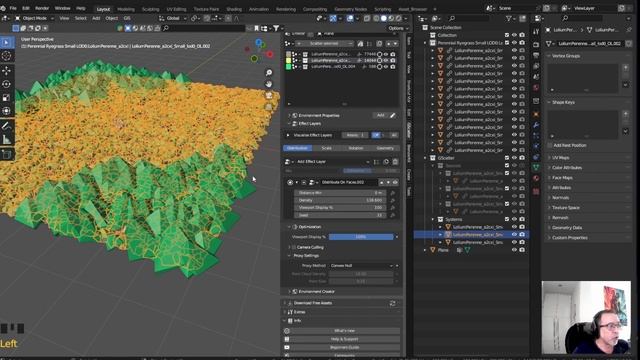640x360 pixels.
Task: Click the green color swatch in scatter list
Action: coord(289,67)
